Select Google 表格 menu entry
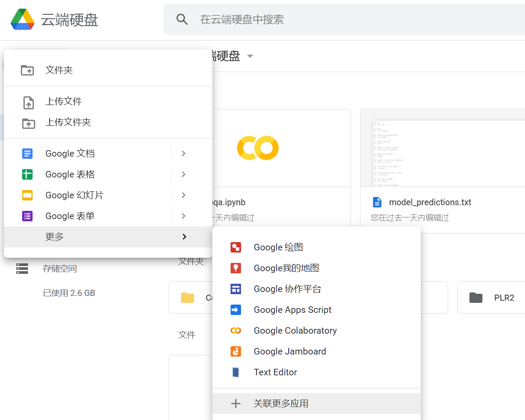The height and width of the screenshot is (420, 525). tap(108, 174)
